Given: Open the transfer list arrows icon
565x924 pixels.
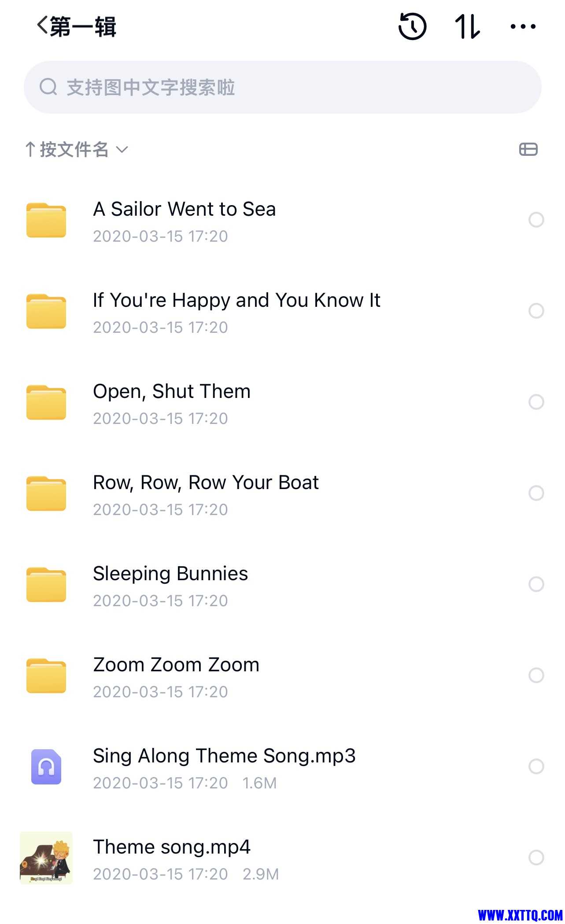Looking at the screenshot, I should tap(467, 26).
